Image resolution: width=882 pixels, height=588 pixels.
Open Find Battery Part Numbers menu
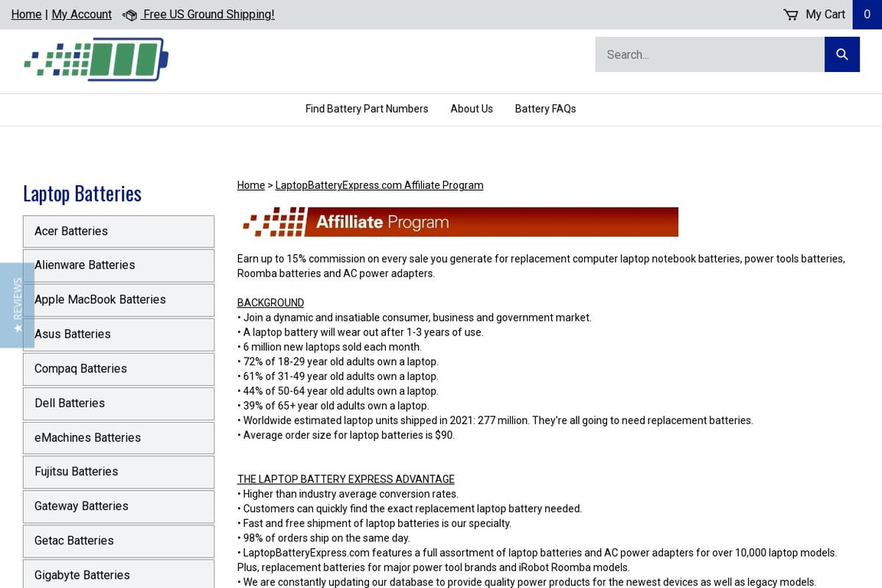pos(367,109)
